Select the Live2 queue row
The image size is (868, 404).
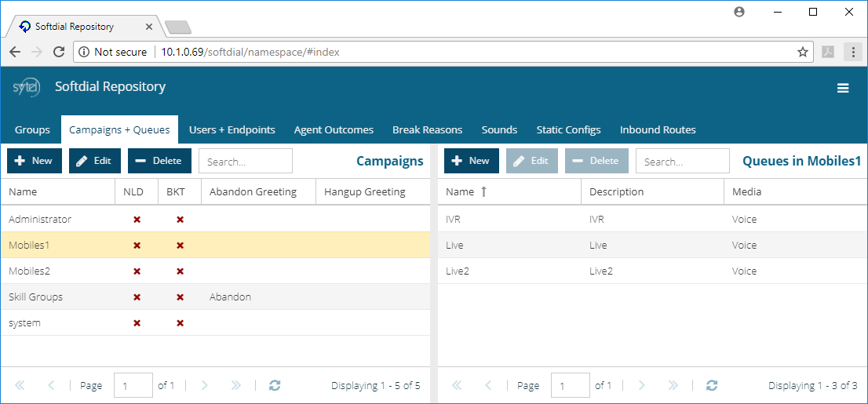pos(653,271)
